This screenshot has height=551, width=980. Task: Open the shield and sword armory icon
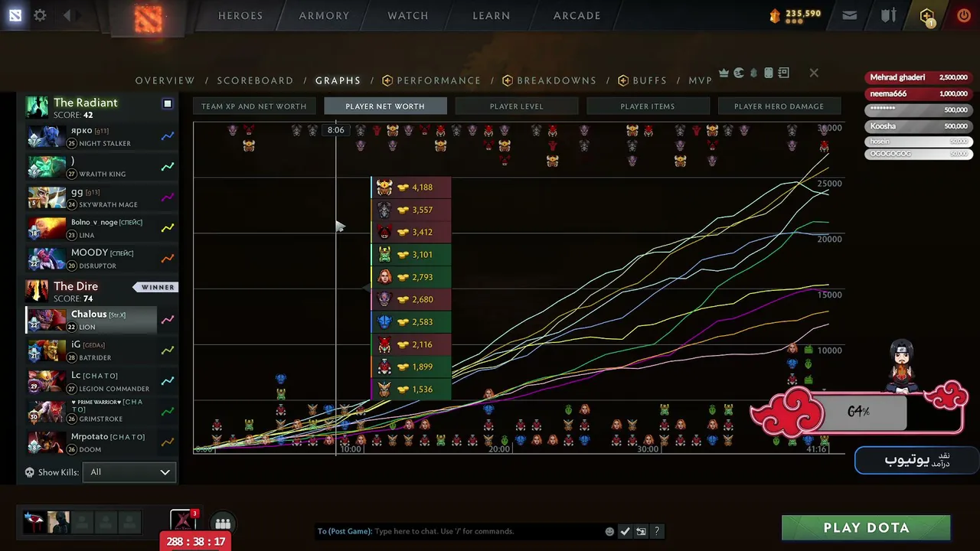click(888, 15)
